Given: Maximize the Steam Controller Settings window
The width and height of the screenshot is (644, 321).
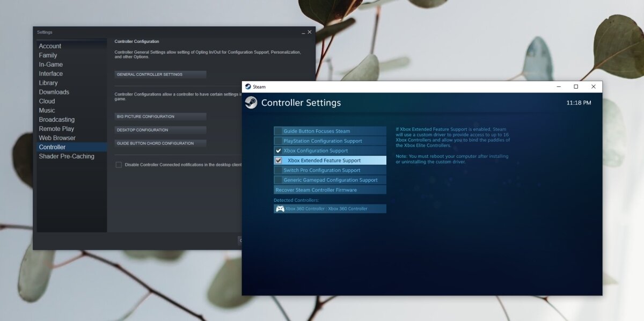Looking at the screenshot, I should (576, 86).
